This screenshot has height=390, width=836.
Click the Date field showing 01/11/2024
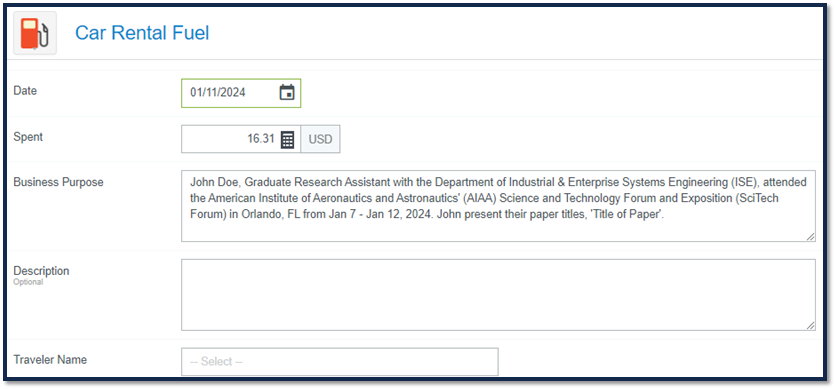point(241,93)
